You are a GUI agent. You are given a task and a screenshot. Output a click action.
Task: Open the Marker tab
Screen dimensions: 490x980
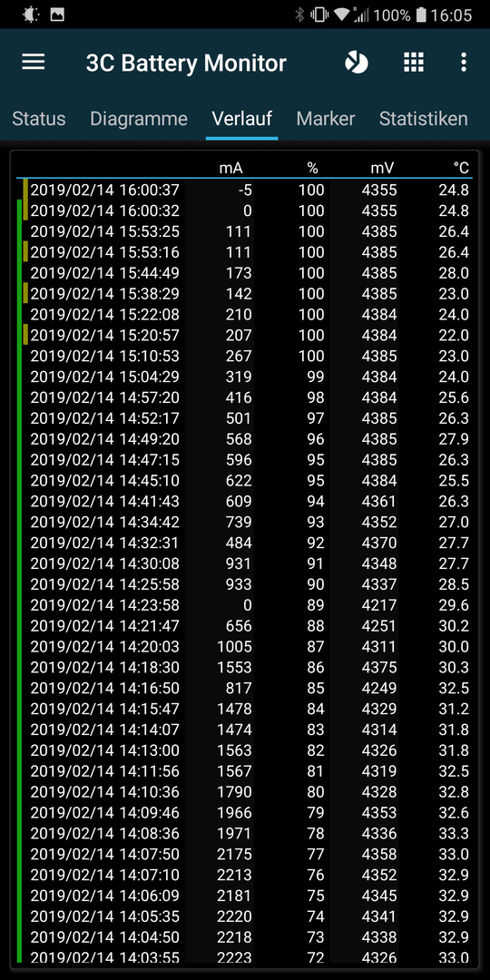(x=326, y=119)
